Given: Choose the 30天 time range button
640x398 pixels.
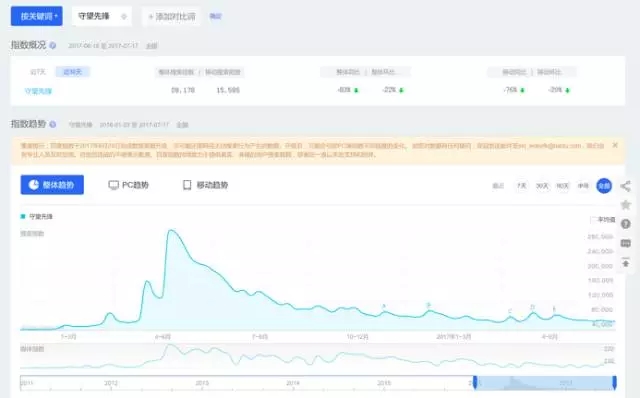Looking at the screenshot, I should 542,186.
